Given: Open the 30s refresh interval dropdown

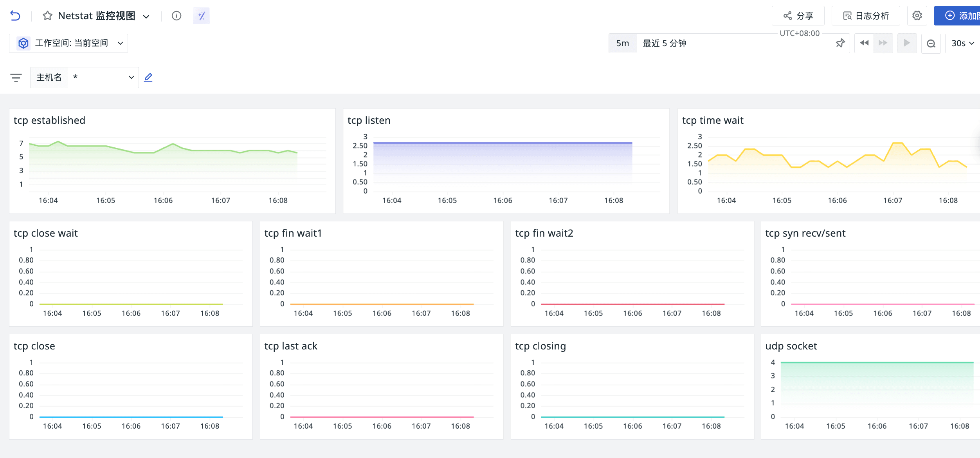Looking at the screenshot, I should pos(962,43).
